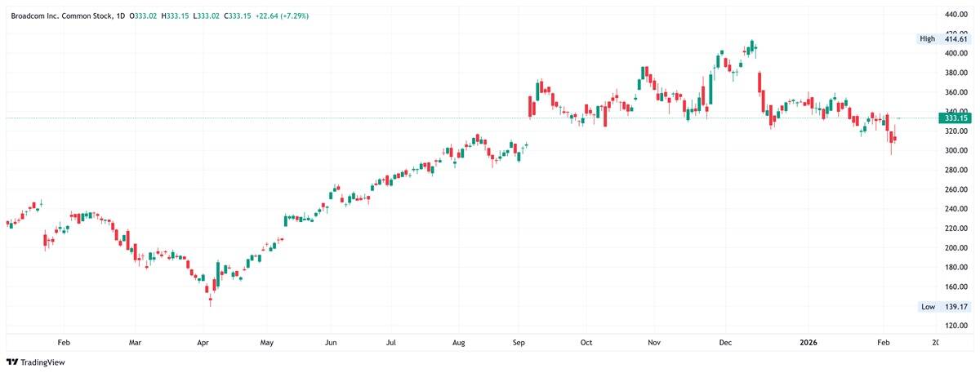Click the green 333.15 current price tag
980x373 pixels.
[x=955, y=118]
